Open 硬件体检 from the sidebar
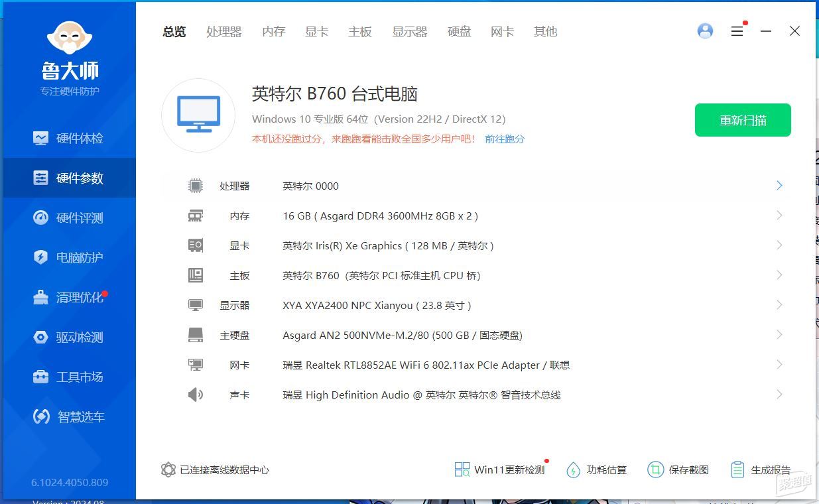Screen dimensions: 819x504 69,138
